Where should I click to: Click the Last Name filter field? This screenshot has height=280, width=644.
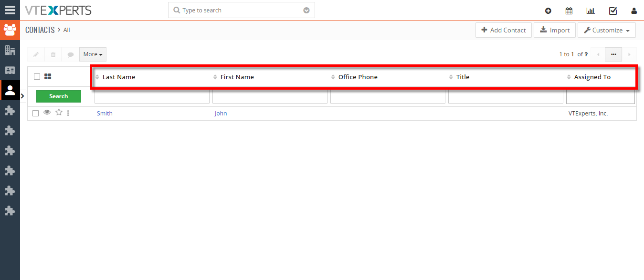coord(152,96)
